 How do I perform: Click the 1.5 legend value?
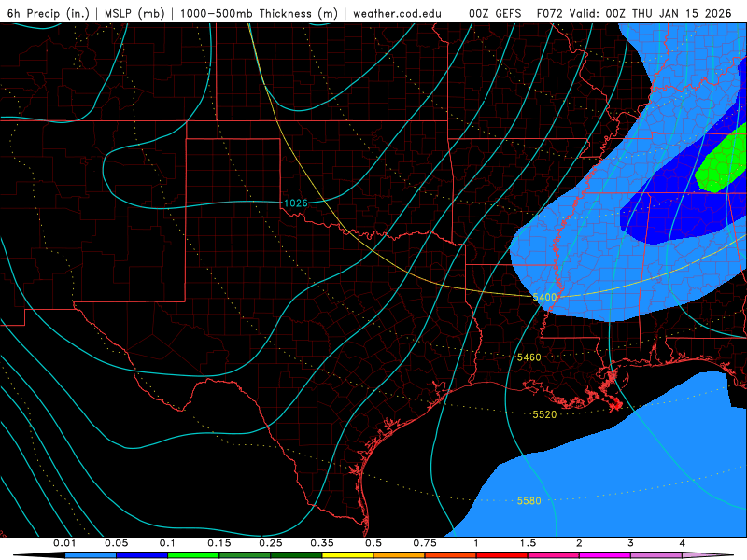click(528, 543)
